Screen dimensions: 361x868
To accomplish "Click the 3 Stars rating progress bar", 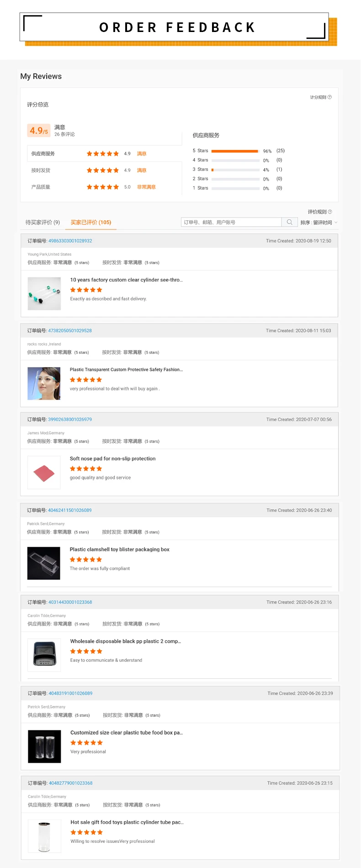I will [235, 170].
